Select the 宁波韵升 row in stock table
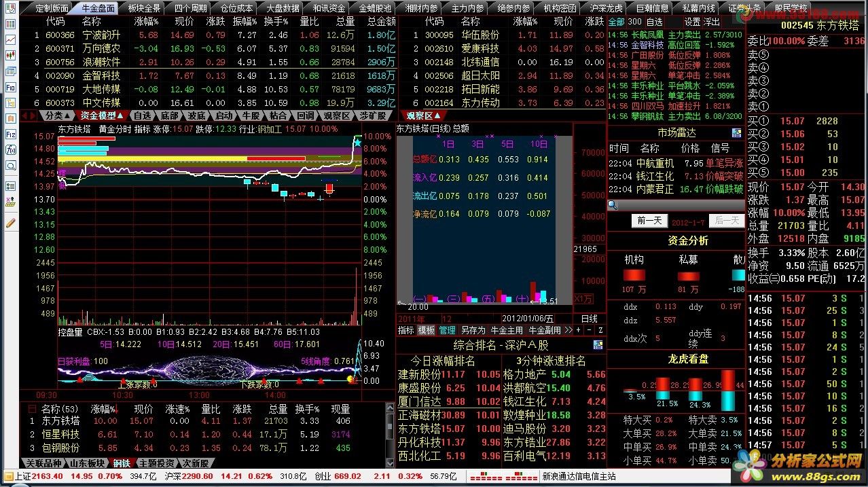 208,35
